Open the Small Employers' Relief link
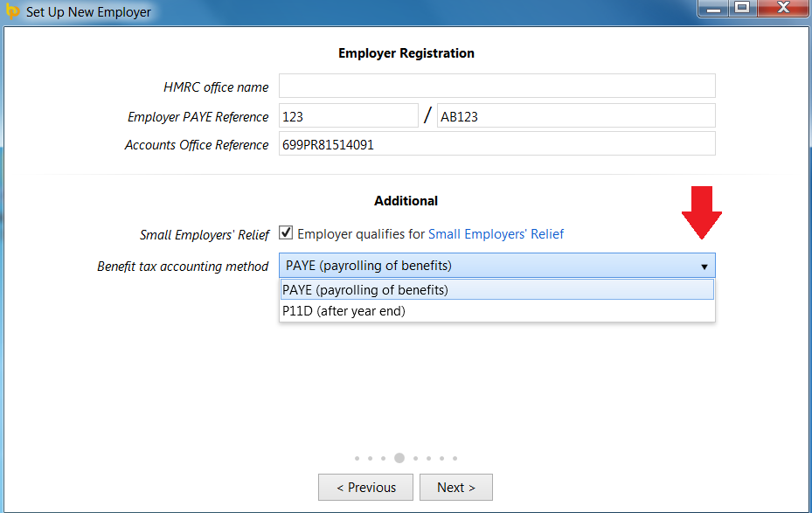Viewport: 812px width, 513px height. click(x=496, y=234)
